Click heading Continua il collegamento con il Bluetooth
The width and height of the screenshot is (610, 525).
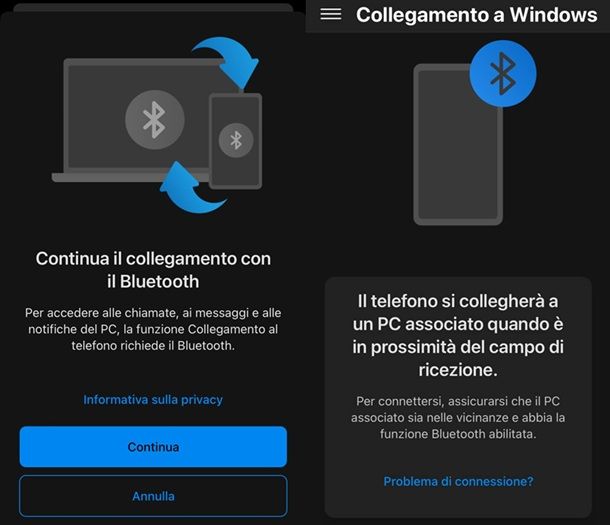[153, 270]
